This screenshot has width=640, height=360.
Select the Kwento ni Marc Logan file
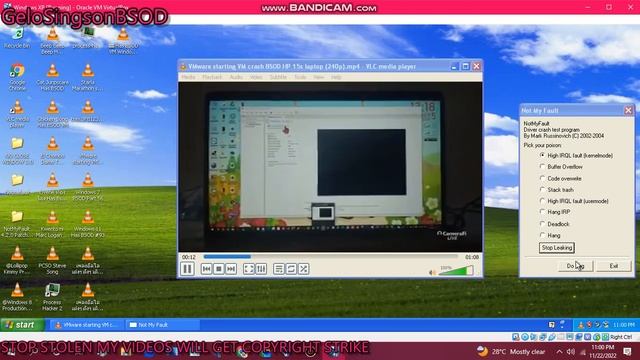[52, 224]
